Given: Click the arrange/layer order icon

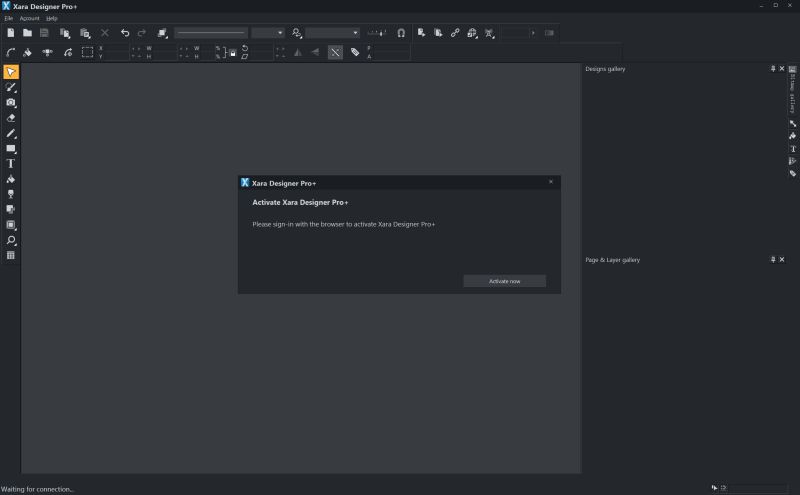Looking at the screenshot, I should point(162,33).
